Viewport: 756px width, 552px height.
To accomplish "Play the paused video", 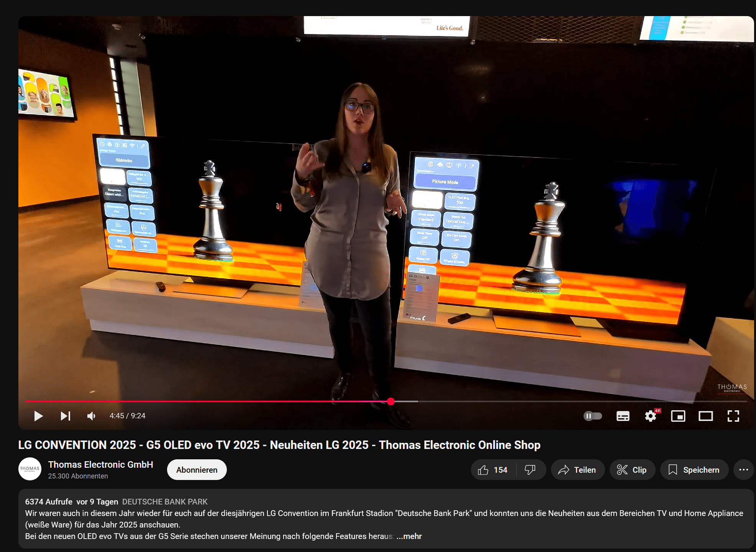I will tap(38, 416).
